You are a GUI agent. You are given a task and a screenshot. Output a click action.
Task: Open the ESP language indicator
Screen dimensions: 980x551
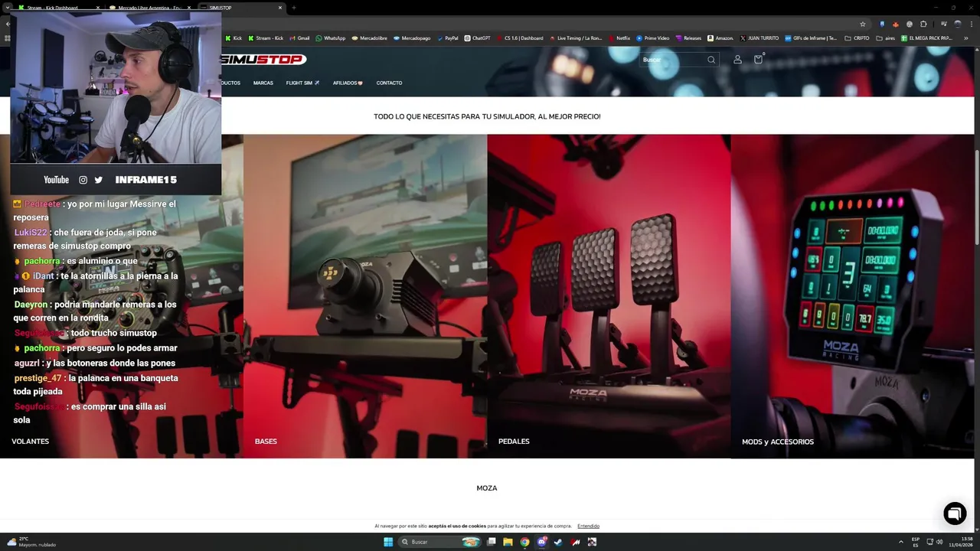916,542
